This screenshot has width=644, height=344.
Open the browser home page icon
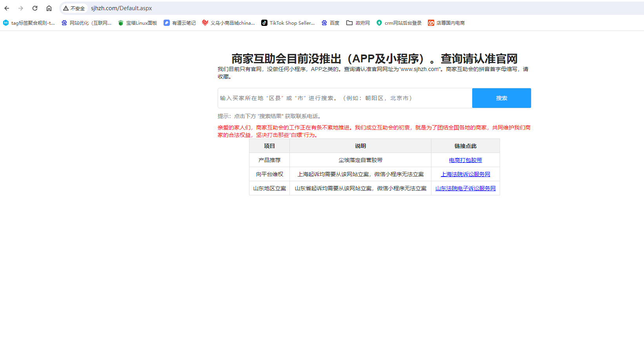(x=49, y=8)
